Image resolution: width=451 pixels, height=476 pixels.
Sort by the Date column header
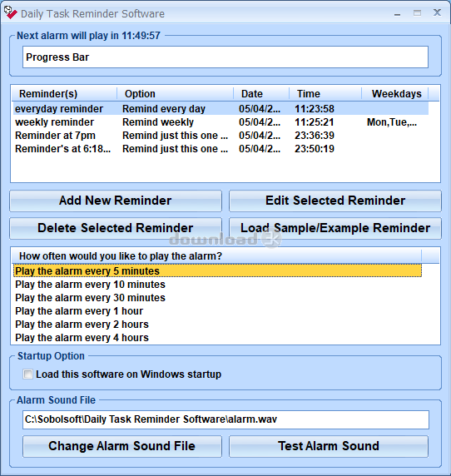click(261, 93)
